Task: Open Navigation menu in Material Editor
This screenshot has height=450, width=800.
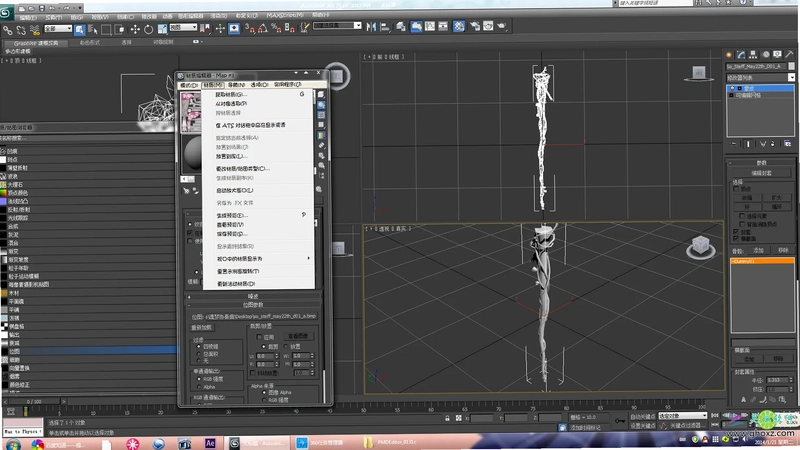Action: [x=236, y=85]
